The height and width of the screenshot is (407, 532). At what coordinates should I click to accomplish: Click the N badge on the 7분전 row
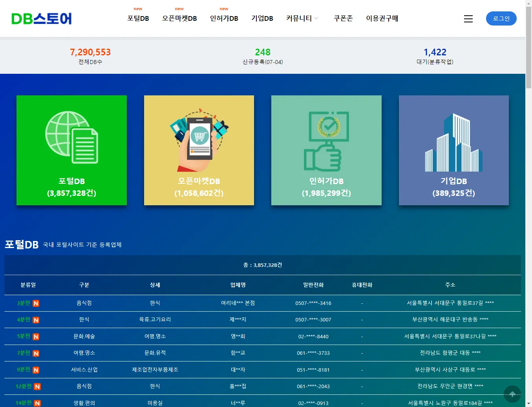point(37,353)
